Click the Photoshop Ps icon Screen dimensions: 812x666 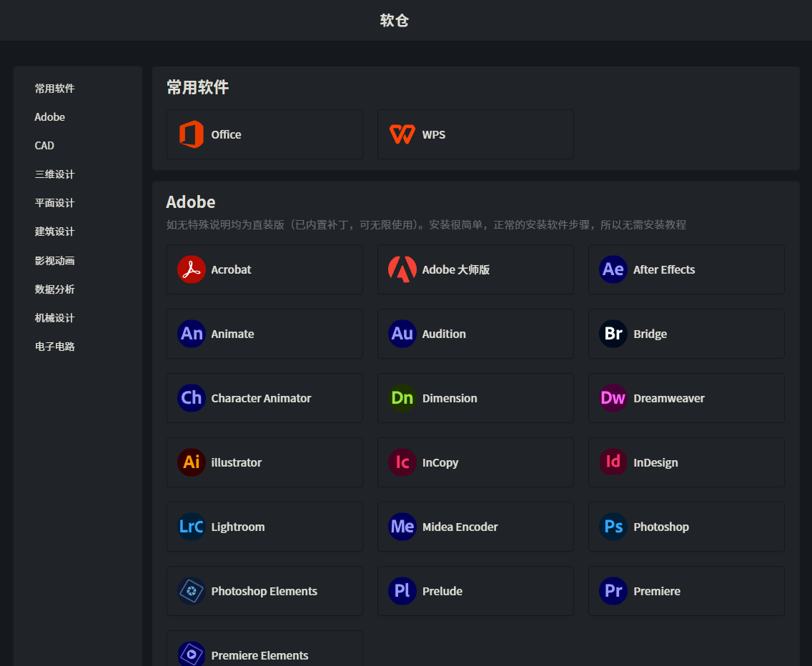[x=613, y=527]
